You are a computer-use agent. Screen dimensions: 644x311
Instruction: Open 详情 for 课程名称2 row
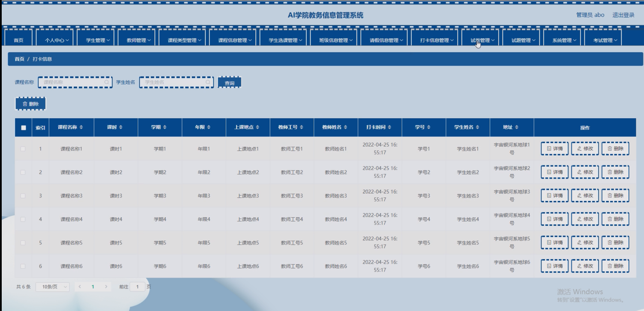554,172
